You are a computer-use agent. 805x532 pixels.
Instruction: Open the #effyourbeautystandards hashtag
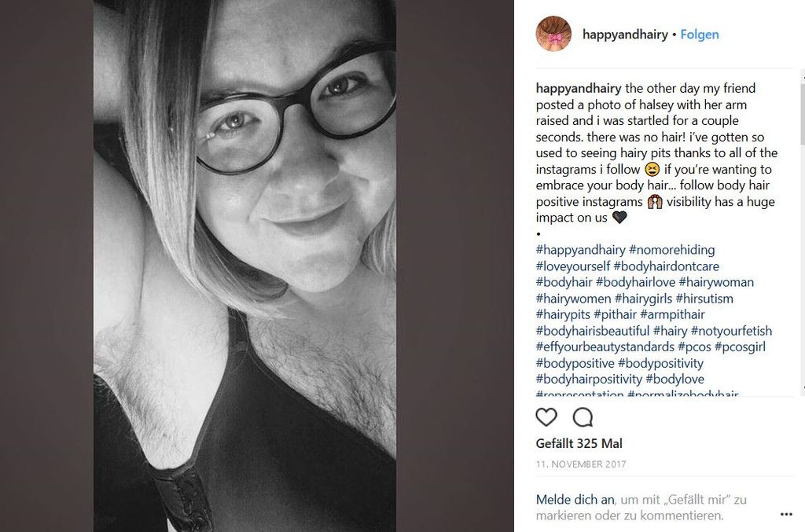point(605,347)
